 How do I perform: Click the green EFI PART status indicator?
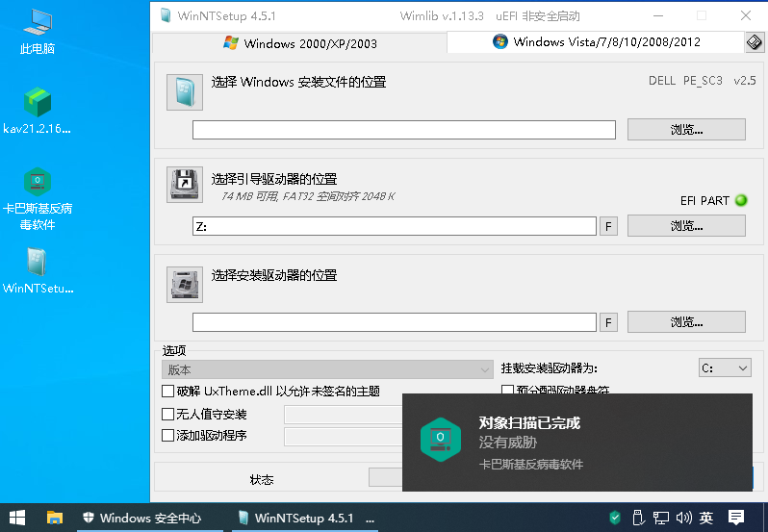pos(741,200)
